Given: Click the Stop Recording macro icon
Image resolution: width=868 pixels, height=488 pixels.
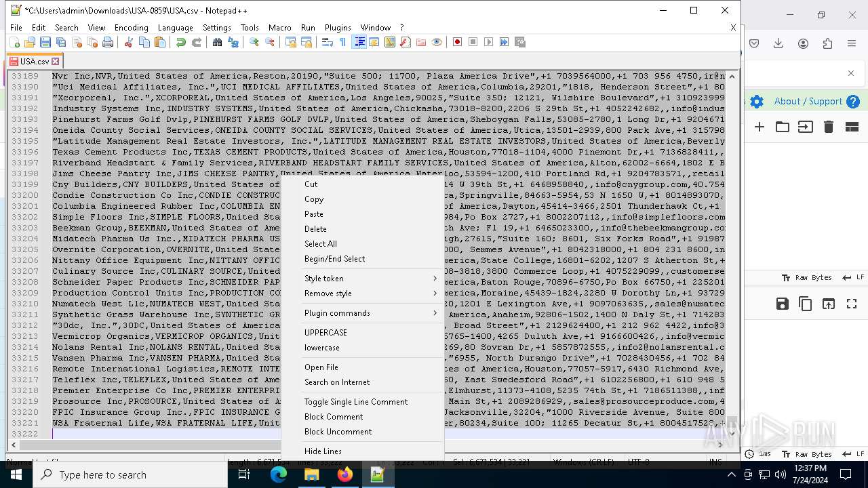Looking at the screenshot, I should [x=473, y=42].
